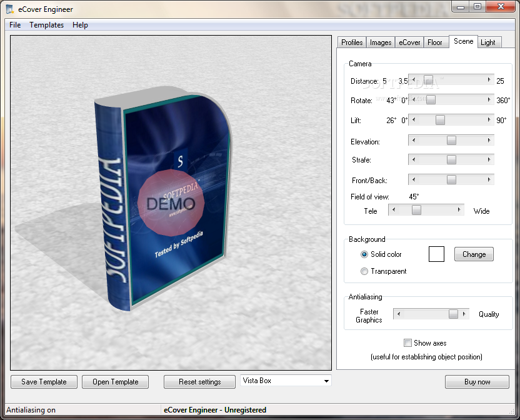This screenshot has height=420, width=520.
Task: Click the Field of view 45° value
Action: pyautogui.click(x=414, y=197)
